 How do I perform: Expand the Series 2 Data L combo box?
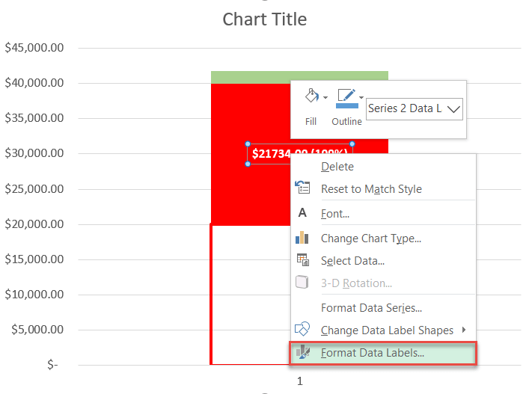tap(453, 108)
